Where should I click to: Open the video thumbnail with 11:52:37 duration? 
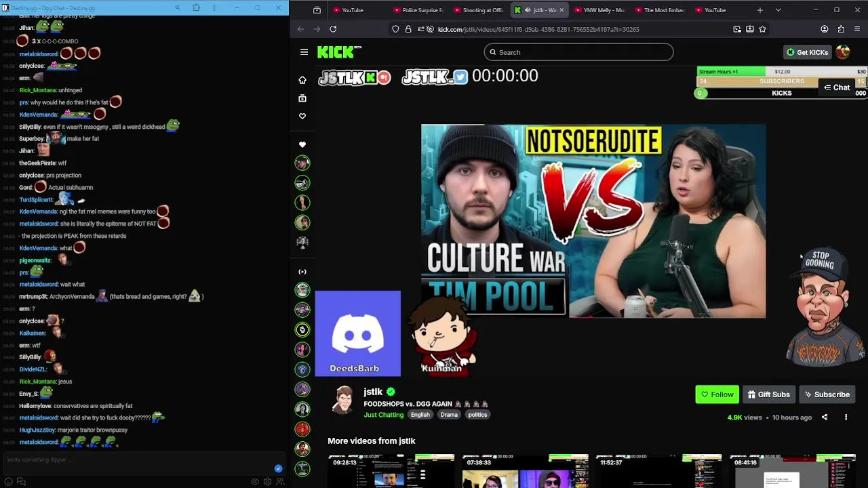pyautogui.click(x=658, y=471)
